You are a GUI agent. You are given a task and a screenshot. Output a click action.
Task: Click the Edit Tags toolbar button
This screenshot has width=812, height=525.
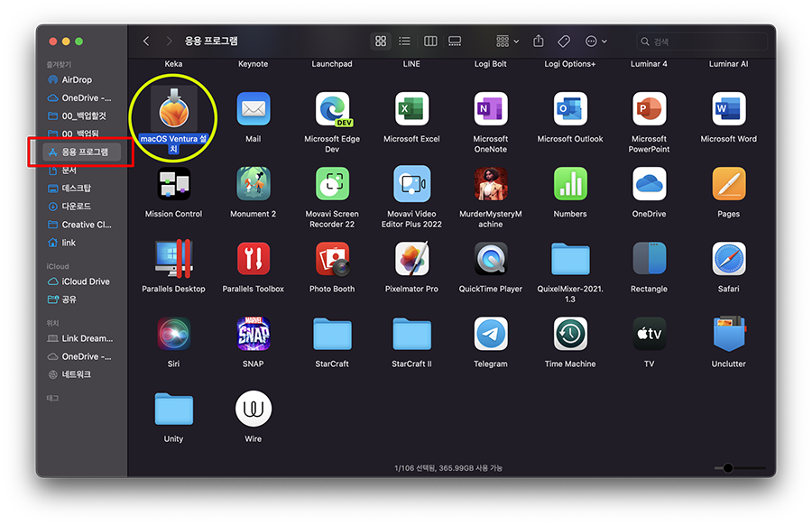pyautogui.click(x=564, y=41)
